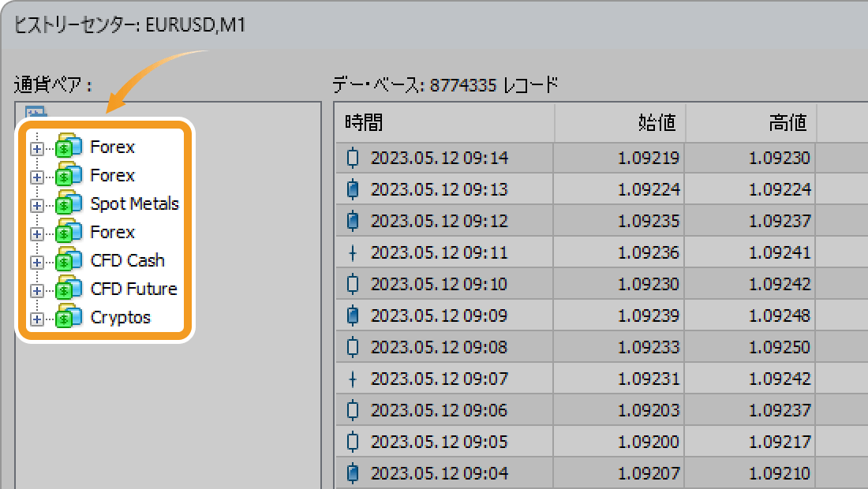Click the candle icon of the 09:06 row
This screenshot has width=868, height=489.
click(x=353, y=410)
